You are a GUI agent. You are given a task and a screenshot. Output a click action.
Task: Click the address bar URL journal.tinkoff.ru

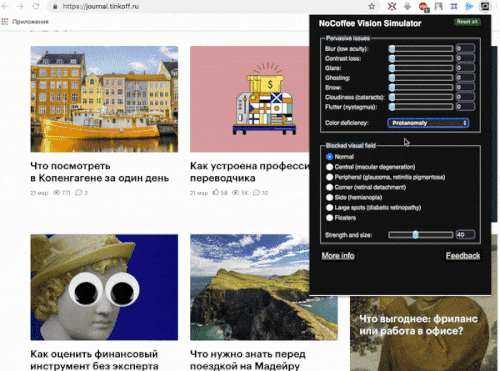click(101, 6)
